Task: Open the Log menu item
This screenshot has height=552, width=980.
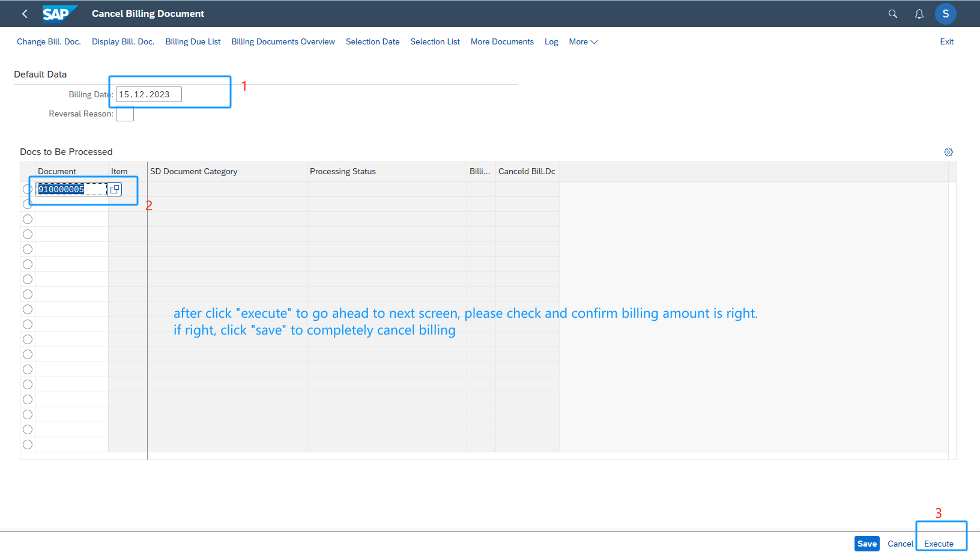Action: pos(551,42)
